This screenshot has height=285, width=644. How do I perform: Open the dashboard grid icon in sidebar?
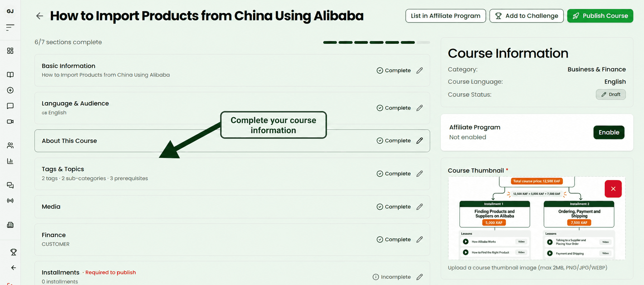(x=10, y=51)
